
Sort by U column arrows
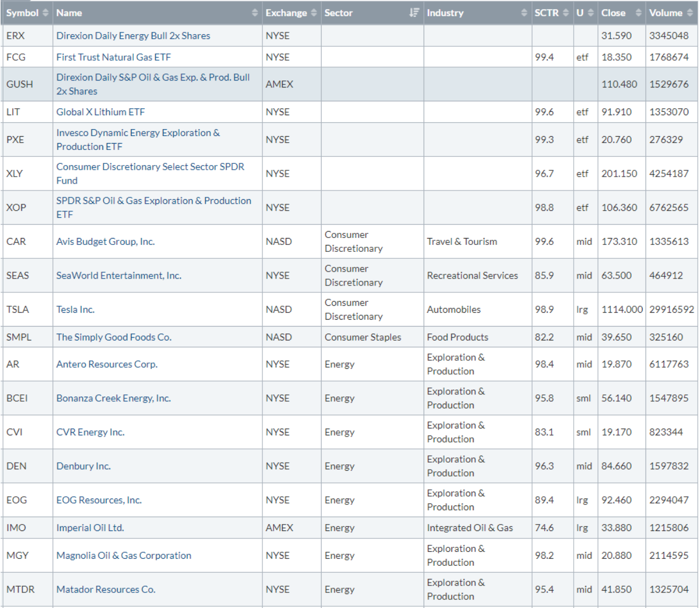click(x=591, y=13)
